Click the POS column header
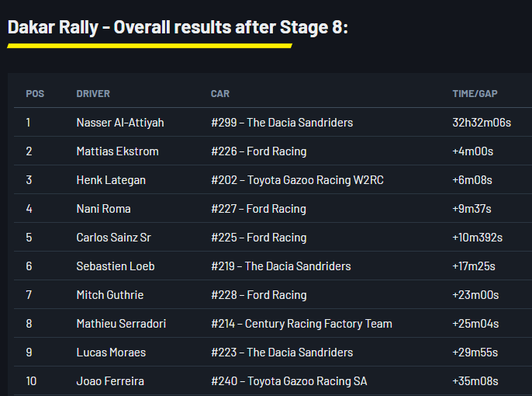 tap(35, 94)
